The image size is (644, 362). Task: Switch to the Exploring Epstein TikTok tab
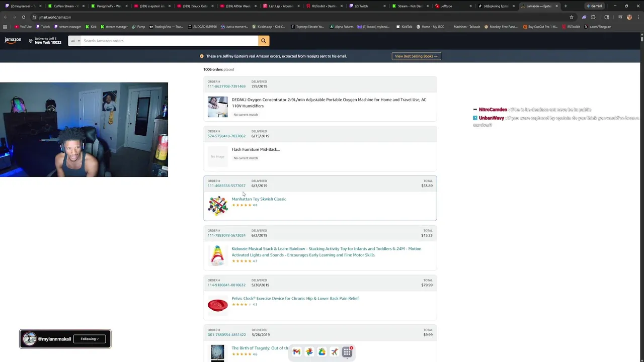point(498,6)
